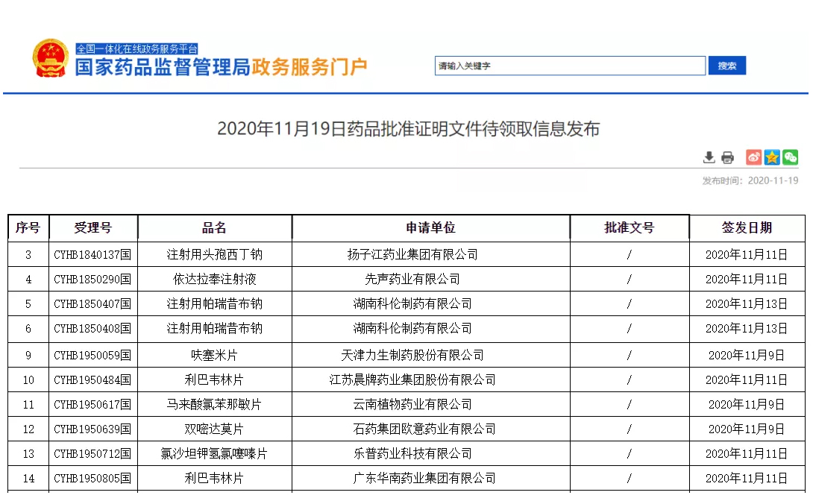This screenshot has height=504, width=813.
Task: Click the page title 药品批准证明文件待领取信息发布
Action: tap(408, 128)
